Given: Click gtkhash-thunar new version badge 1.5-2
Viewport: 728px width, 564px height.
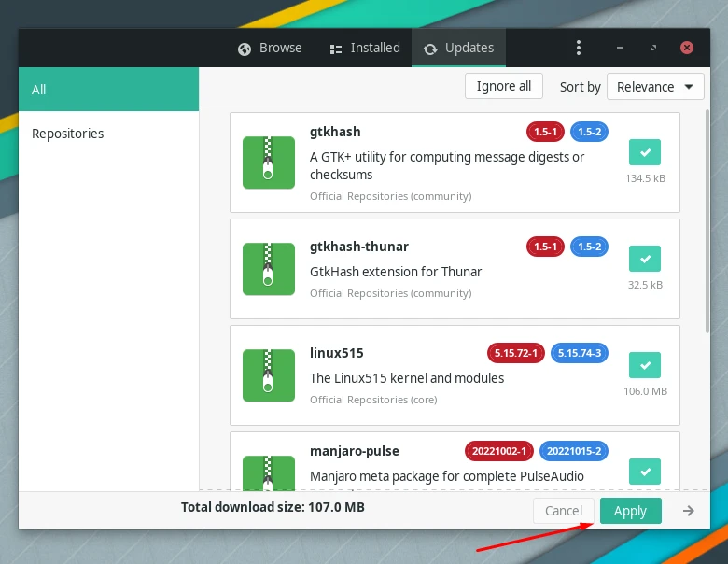Looking at the screenshot, I should (589, 247).
